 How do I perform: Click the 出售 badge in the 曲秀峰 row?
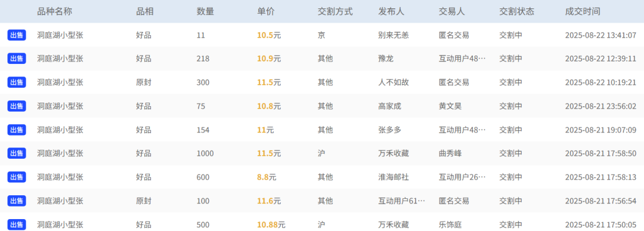click(x=17, y=153)
